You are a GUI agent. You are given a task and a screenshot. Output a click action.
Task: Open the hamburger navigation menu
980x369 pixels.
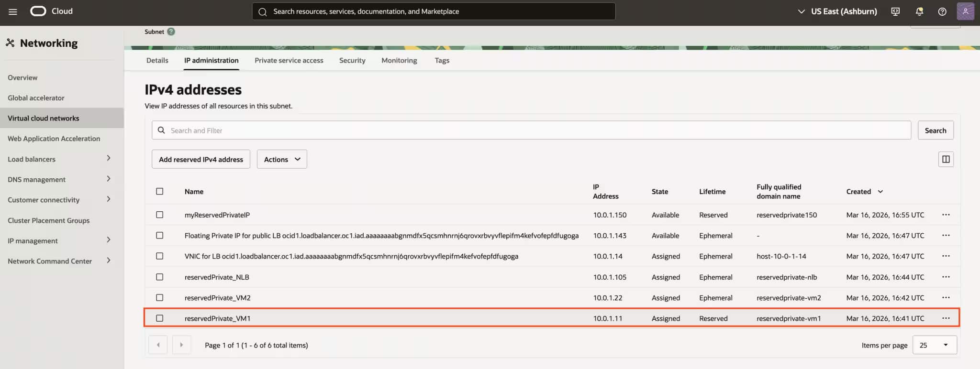pyautogui.click(x=13, y=11)
